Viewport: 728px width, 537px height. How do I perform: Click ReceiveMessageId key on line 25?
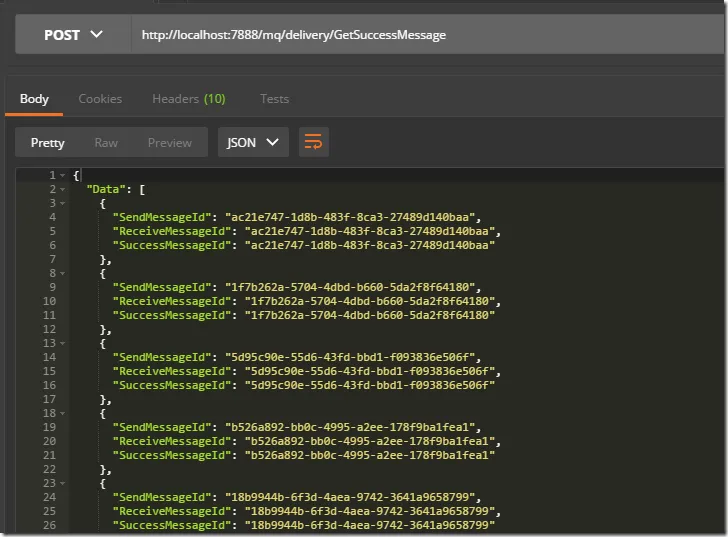[172, 511]
